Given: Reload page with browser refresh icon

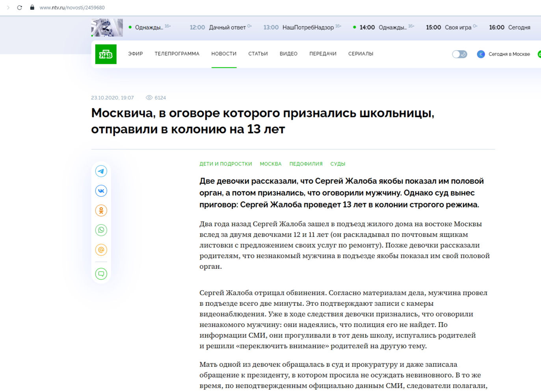Looking at the screenshot, I should pyautogui.click(x=19, y=7).
